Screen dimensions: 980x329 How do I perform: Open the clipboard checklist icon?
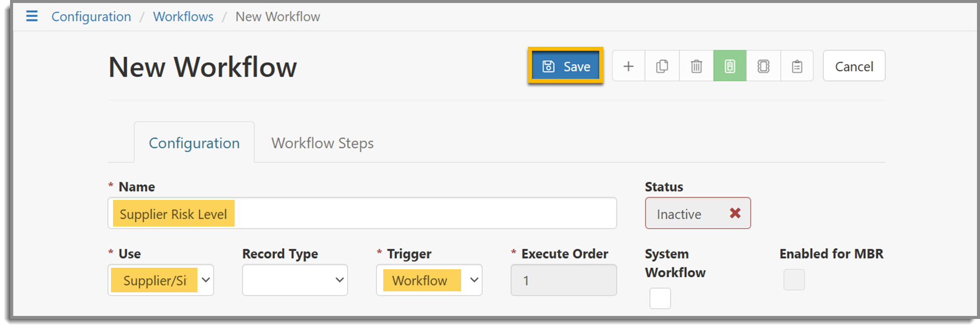point(797,66)
